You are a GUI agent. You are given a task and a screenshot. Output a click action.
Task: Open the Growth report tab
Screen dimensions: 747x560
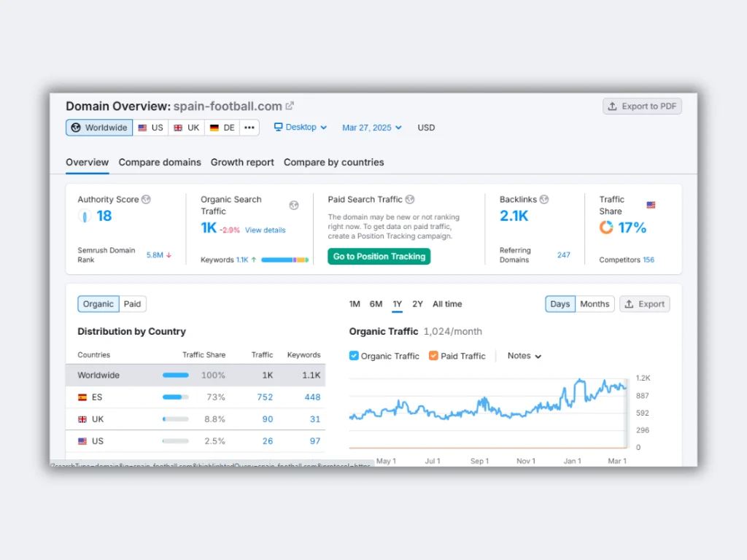pyautogui.click(x=242, y=163)
